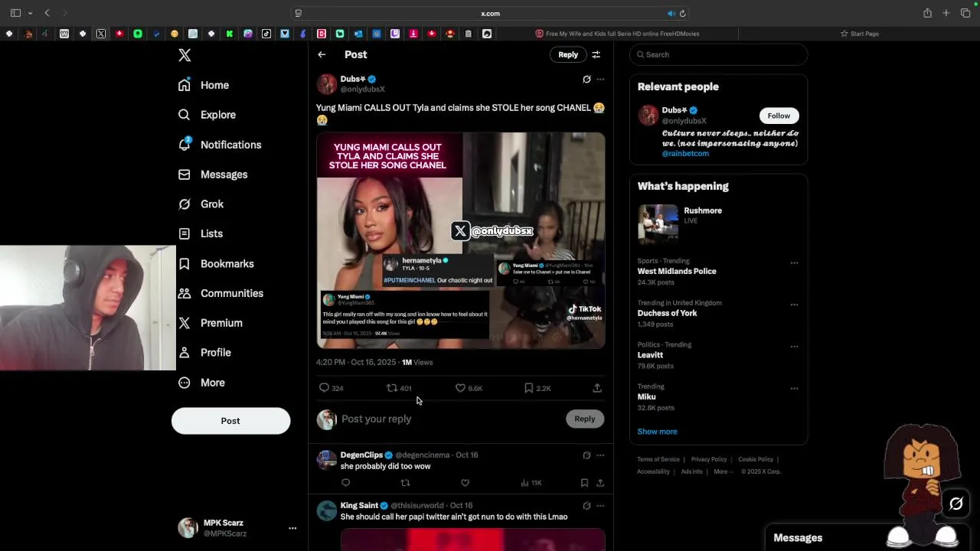Image resolution: width=980 pixels, height=551 pixels.
Task: Open the @rainbetcom link
Action: (685, 153)
